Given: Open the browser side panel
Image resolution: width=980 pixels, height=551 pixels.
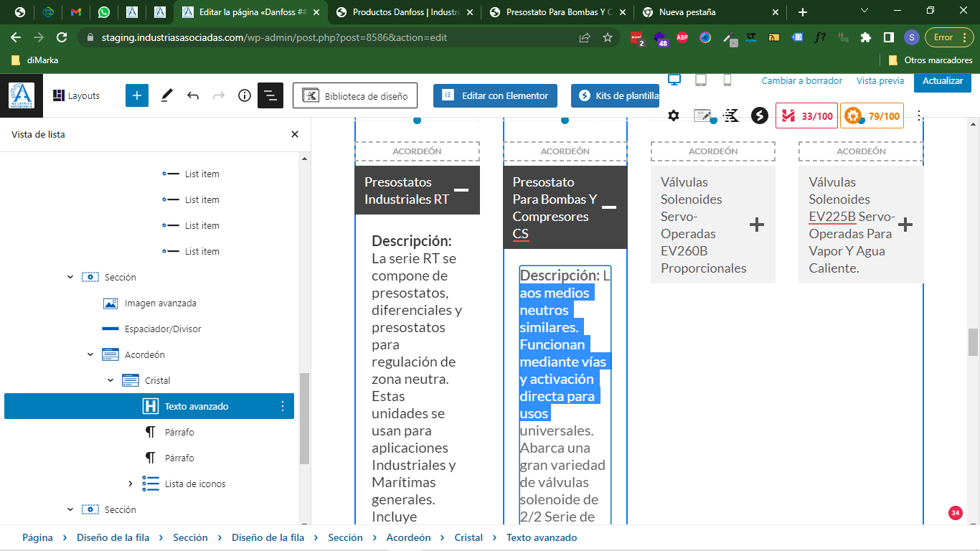Looking at the screenshot, I should click(x=888, y=37).
